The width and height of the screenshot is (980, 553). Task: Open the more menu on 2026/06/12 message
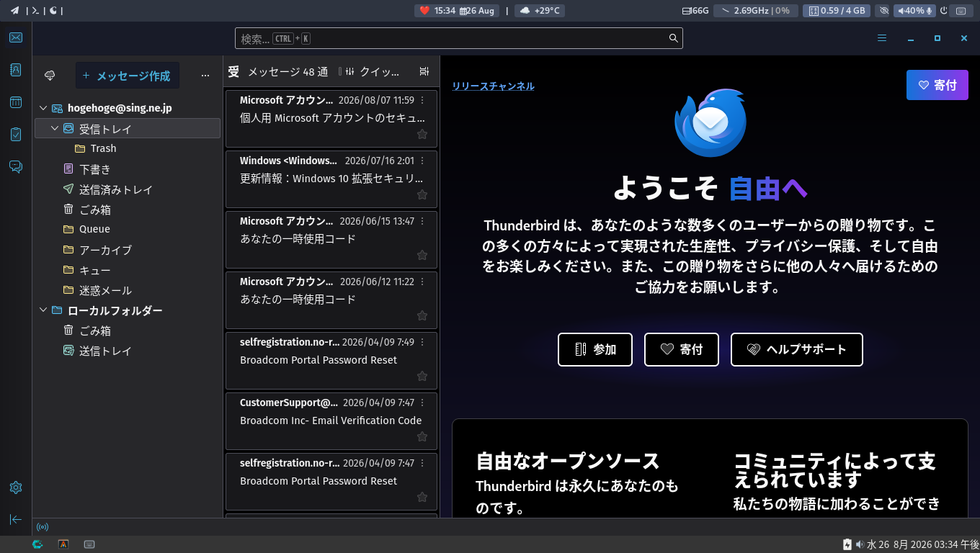(x=423, y=282)
